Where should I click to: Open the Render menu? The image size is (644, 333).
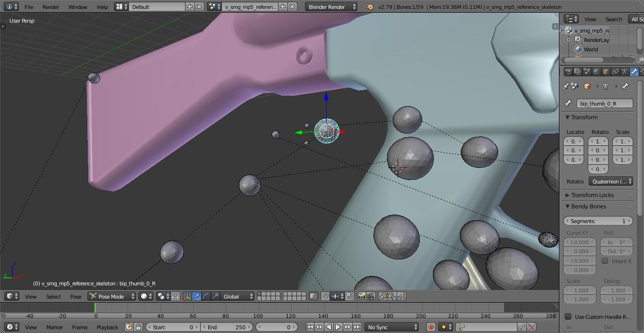pyautogui.click(x=51, y=7)
